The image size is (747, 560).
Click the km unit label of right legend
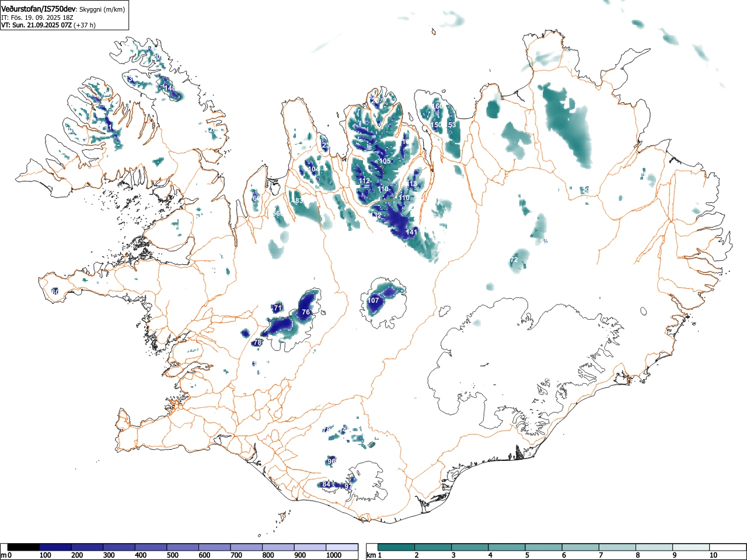point(370,556)
